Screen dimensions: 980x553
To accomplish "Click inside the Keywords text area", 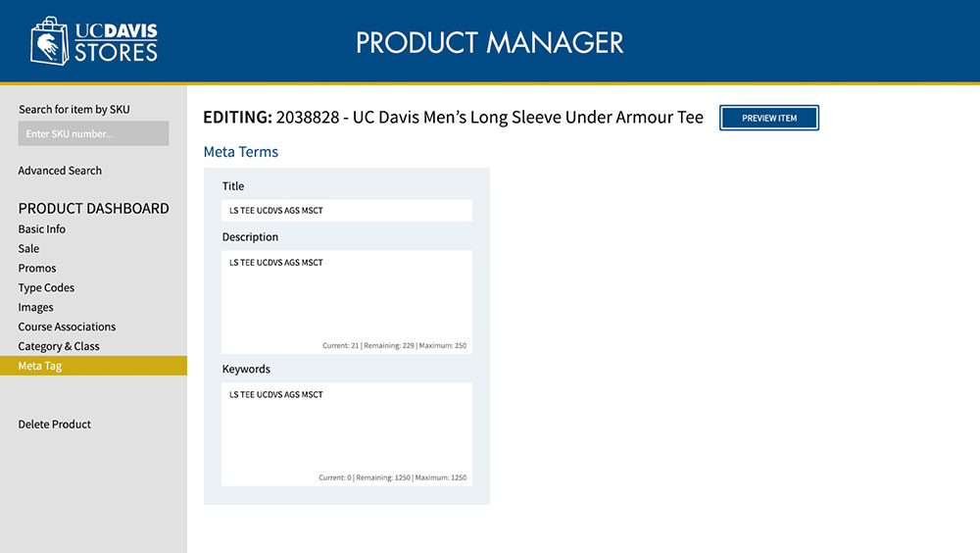I will click(x=347, y=434).
